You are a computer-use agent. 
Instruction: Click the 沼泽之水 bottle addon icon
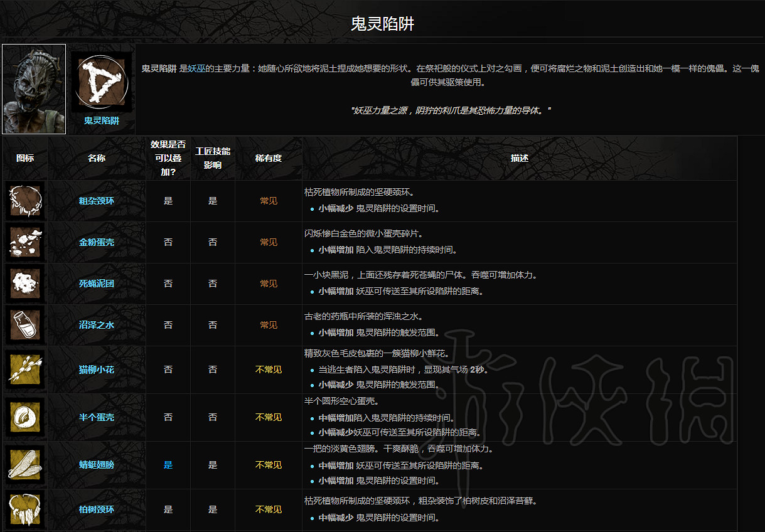click(x=24, y=325)
